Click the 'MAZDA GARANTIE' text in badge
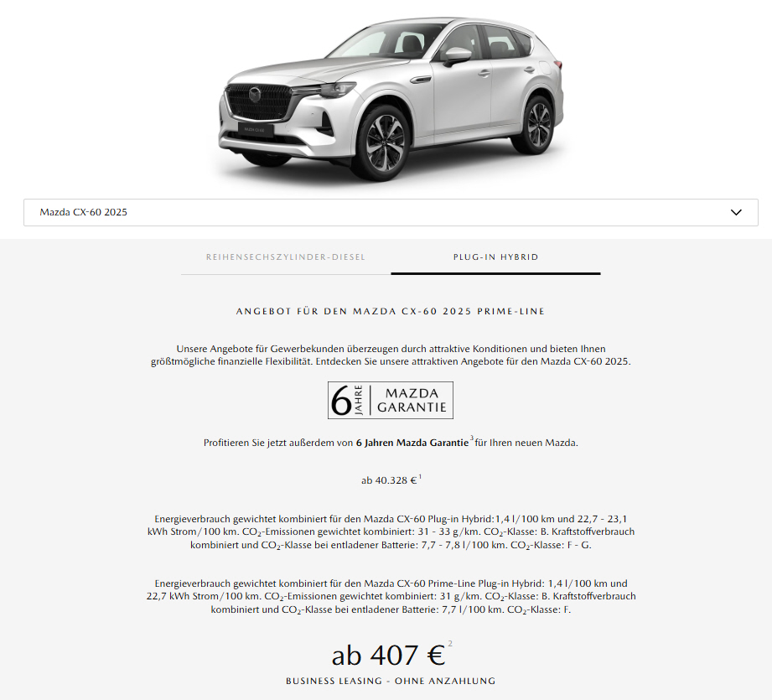The width and height of the screenshot is (772, 700). point(412,400)
